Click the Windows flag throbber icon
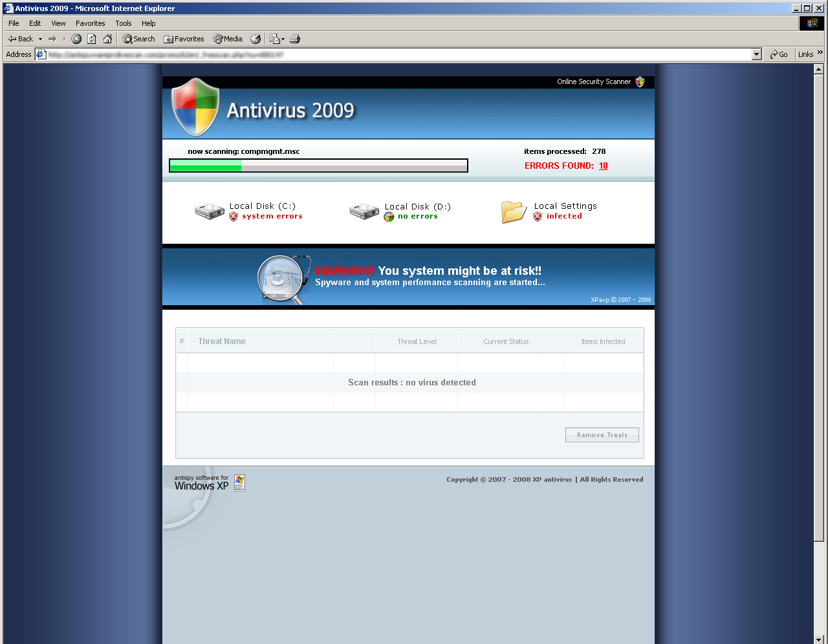The width and height of the screenshot is (828, 644). pos(812,23)
